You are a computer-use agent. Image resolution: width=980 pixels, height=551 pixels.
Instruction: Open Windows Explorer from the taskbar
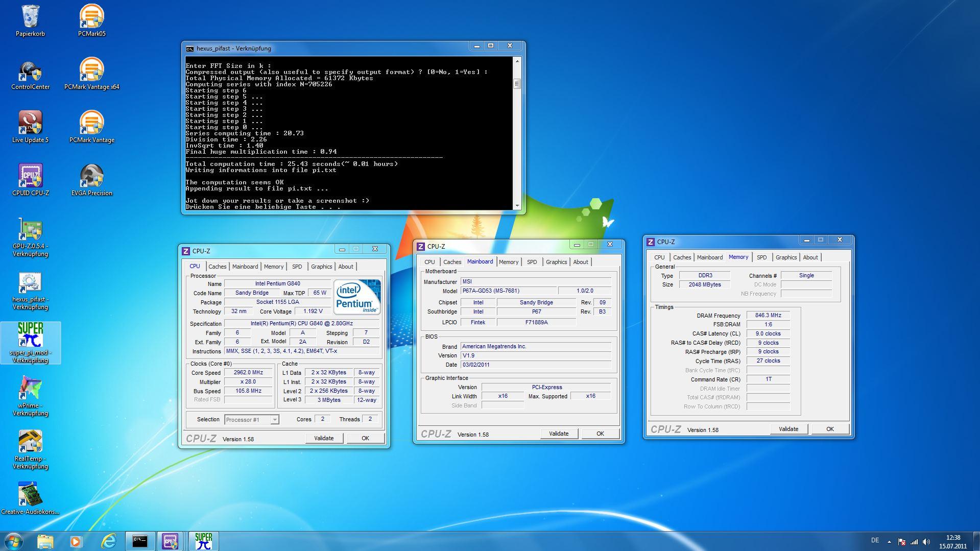tap(45, 541)
